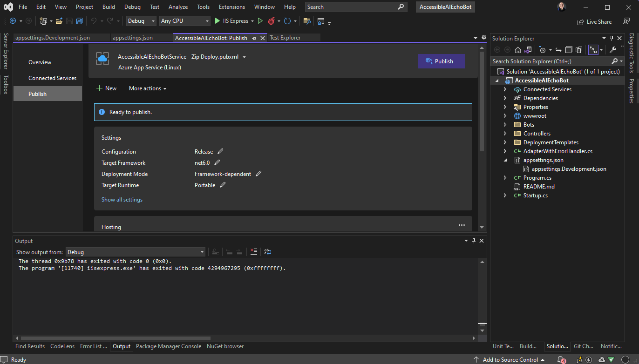
Task: Click the Hot Reload flame icon
Action: click(271, 21)
